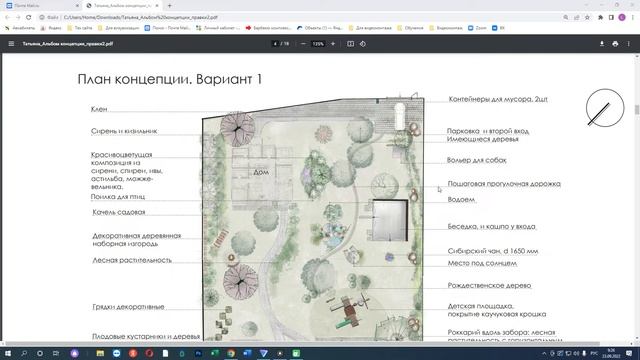The image size is (640, 360).
Task: Click the 'План концепции. Вариант 1' heading
Action: tap(170, 79)
